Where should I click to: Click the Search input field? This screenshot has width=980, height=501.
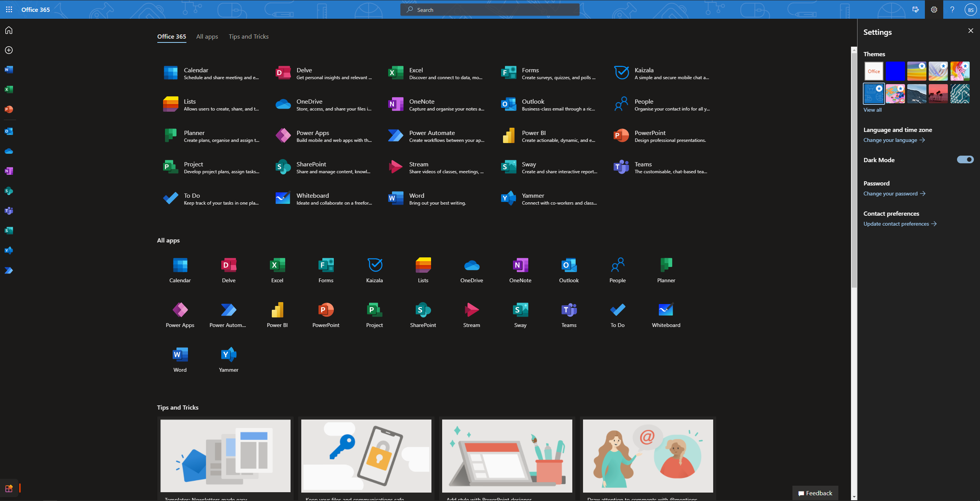[x=490, y=10]
